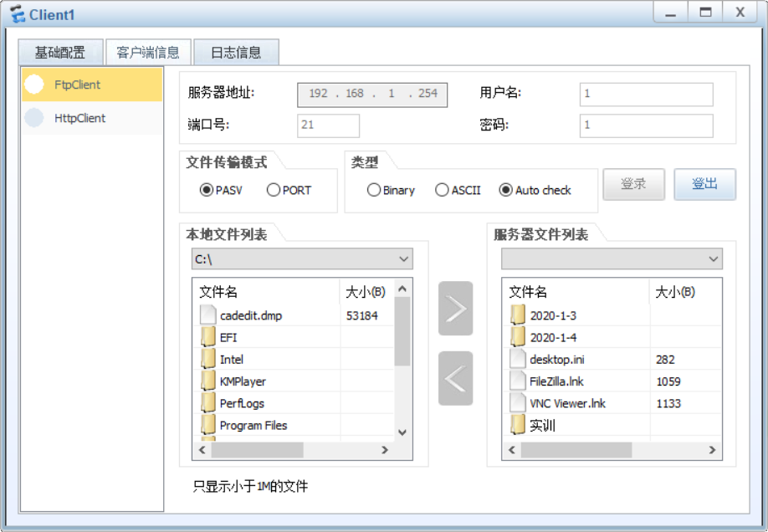Switch to the 日志信息 tab

tap(236, 52)
